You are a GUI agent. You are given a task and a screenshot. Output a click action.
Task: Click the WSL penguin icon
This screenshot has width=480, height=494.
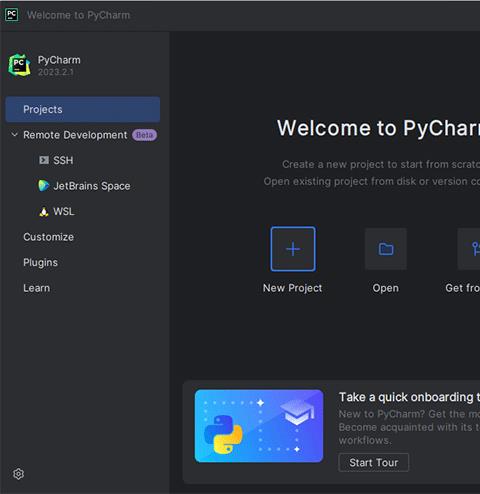(x=44, y=212)
